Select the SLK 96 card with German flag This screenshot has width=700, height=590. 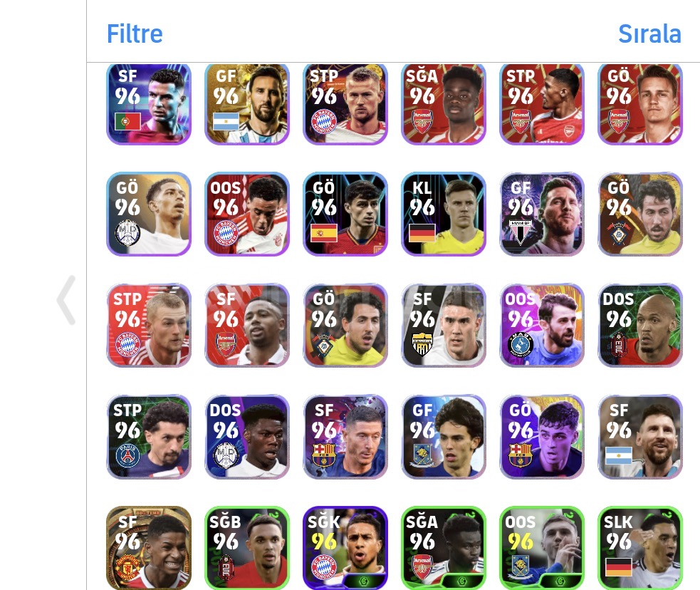point(639,547)
